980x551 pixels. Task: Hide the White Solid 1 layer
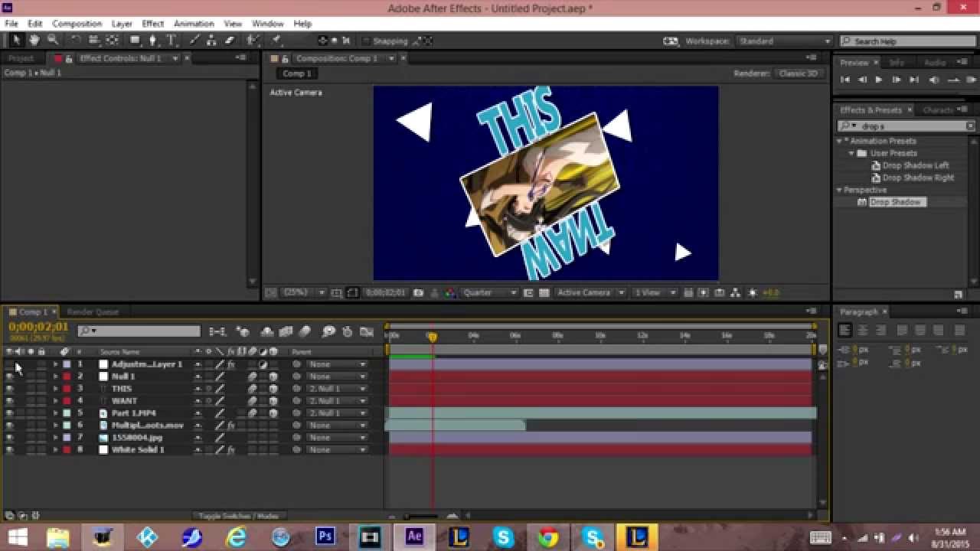point(9,450)
